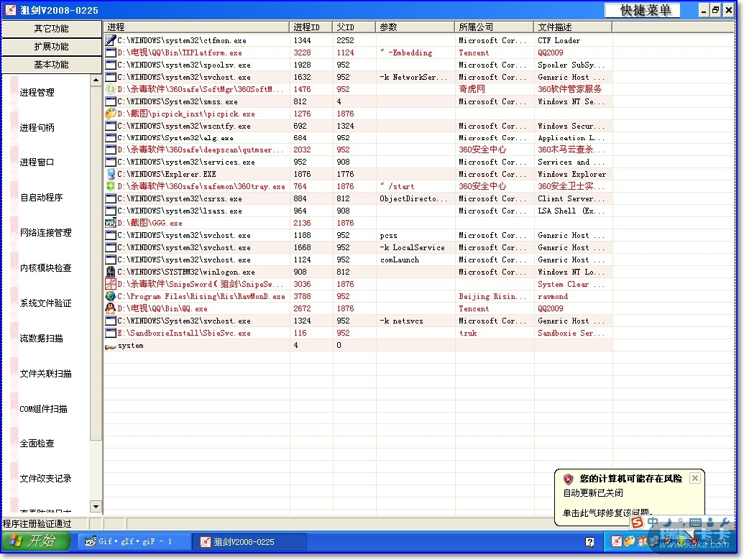The width and height of the screenshot is (744, 560).
Task: Click the ctfmon.exe process icon
Action: click(x=110, y=40)
